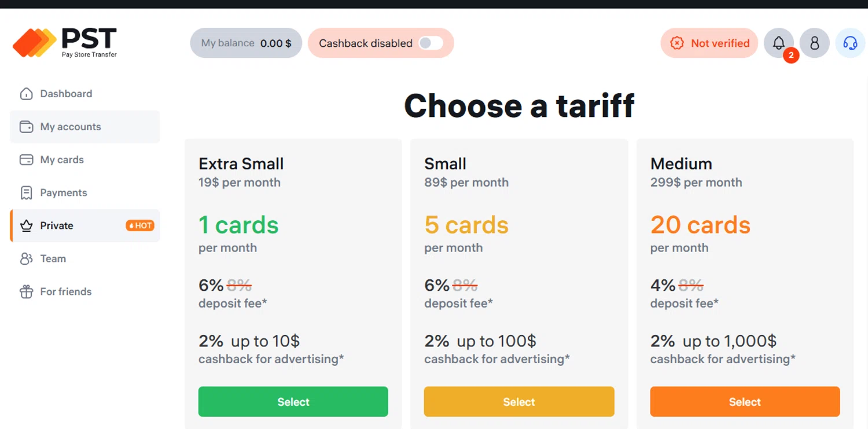The image size is (868, 429).
Task: Go to the For friends section
Action: [x=66, y=291]
